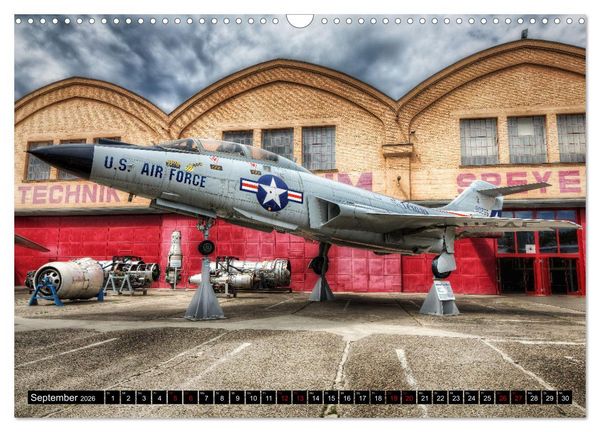Select day 8 in the calendar strip

[222, 398]
